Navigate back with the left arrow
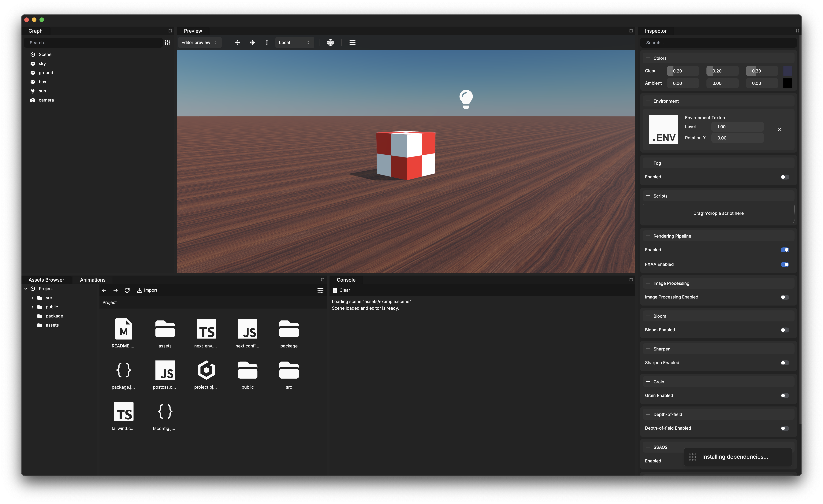The image size is (823, 504). 104,290
